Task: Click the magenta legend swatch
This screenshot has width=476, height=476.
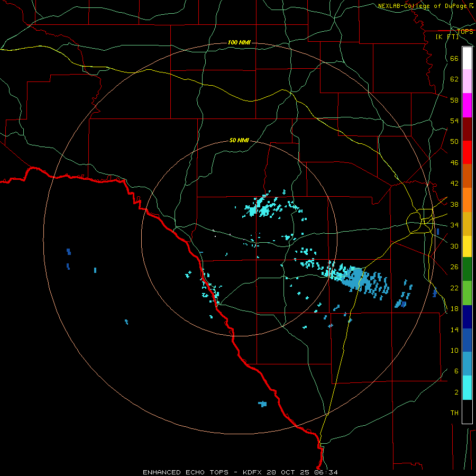Action: click(x=467, y=105)
